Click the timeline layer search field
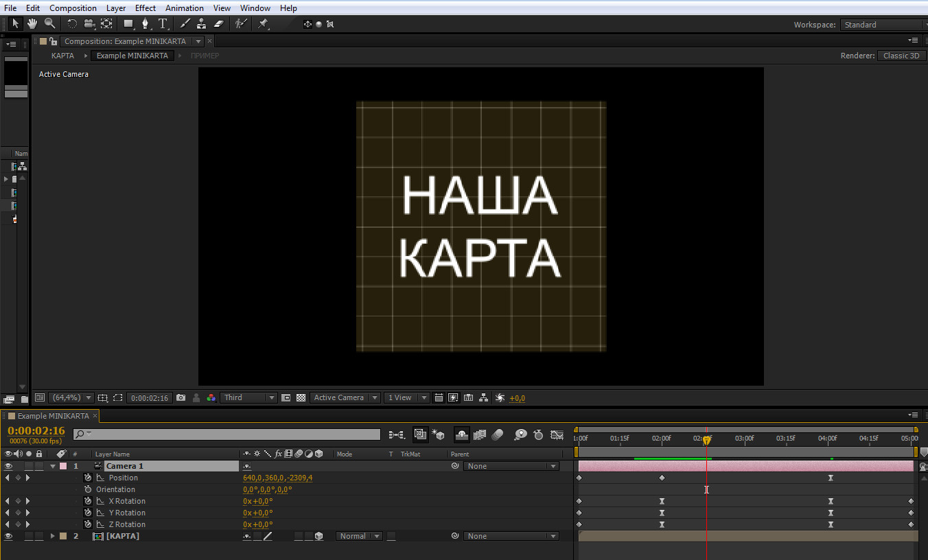The image size is (928, 560). coord(227,434)
